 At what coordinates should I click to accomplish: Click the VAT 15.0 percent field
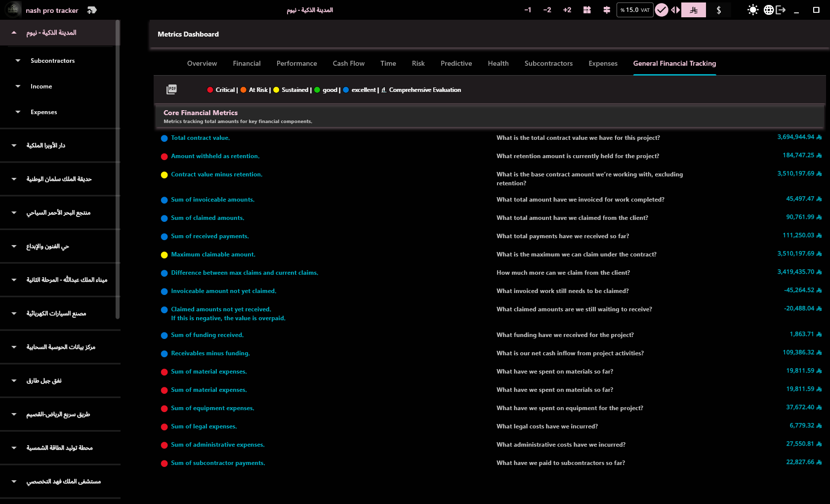(635, 10)
